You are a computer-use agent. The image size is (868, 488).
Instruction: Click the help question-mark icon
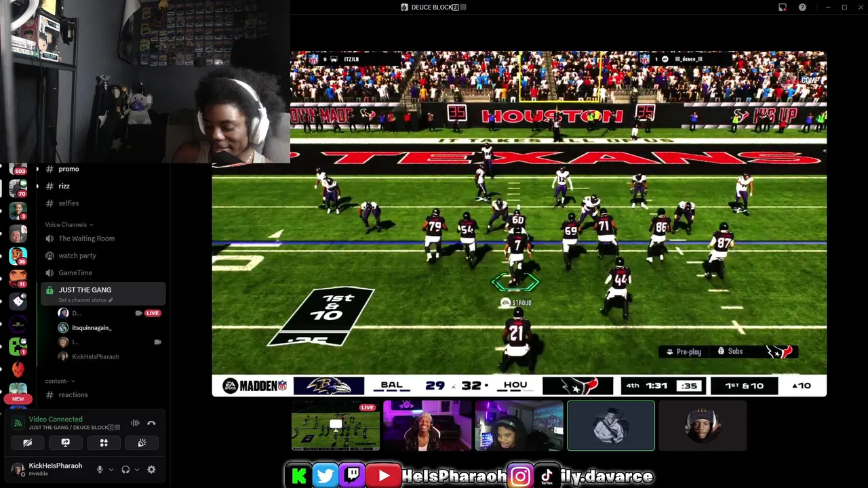(802, 7)
